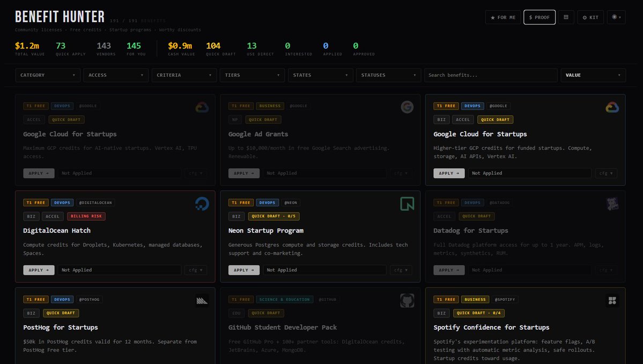Click the $1.2m TOTAL VALUE stat

point(29,48)
